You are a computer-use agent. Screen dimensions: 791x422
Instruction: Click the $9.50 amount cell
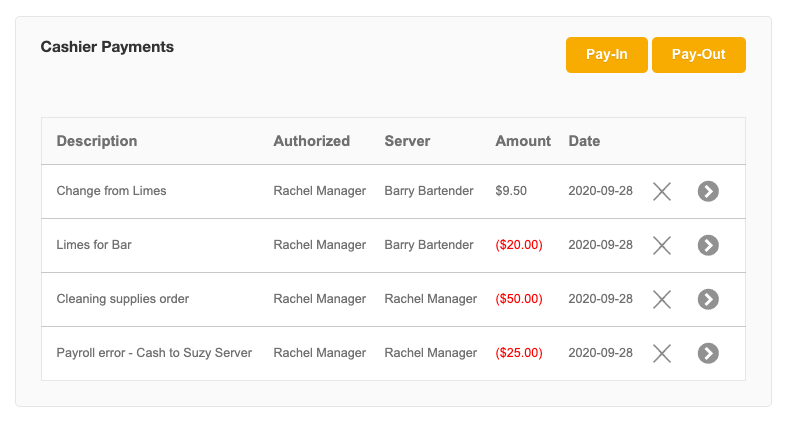[x=511, y=191]
